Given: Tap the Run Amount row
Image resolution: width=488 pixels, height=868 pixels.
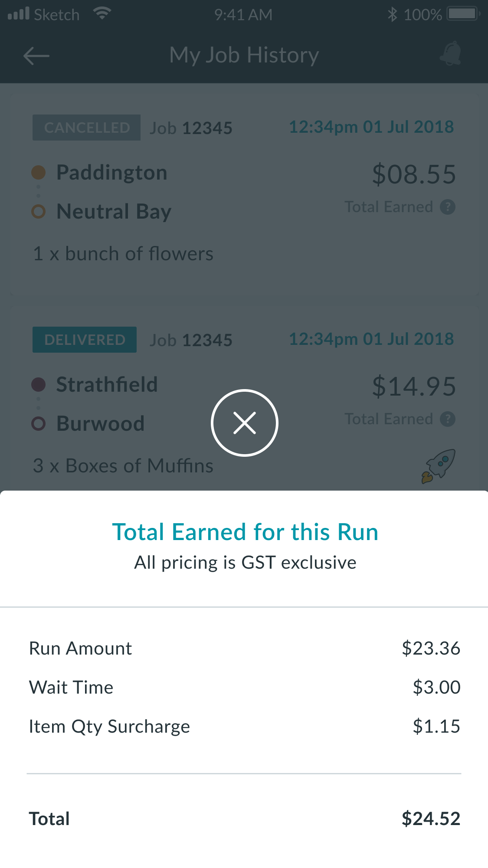Looking at the screenshot, I should coord(244,649).
